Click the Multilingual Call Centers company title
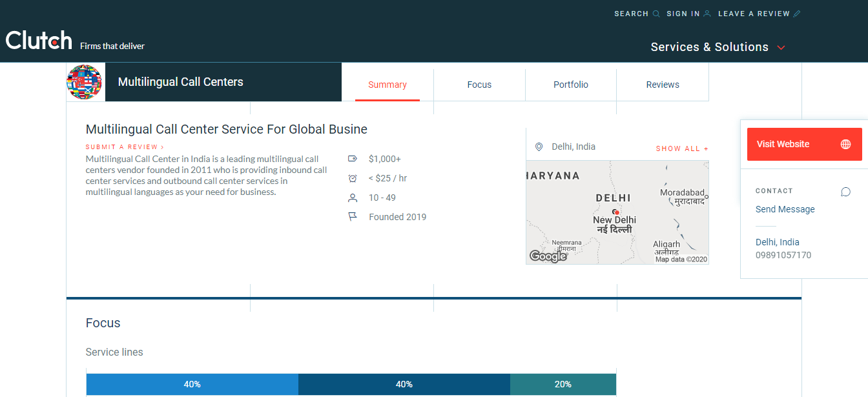Viewport: 868px width, 397px height. click(x=181, y=82)
